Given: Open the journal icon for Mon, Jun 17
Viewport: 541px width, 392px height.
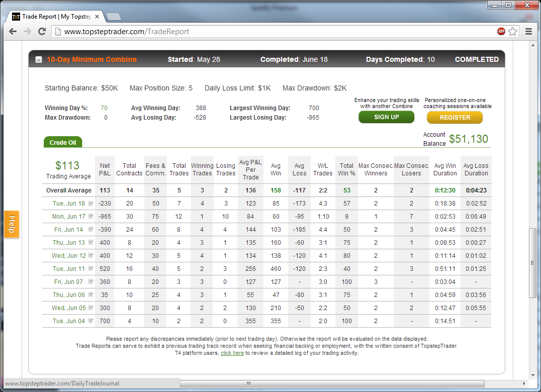Looking at the screenshot, I should pyautogui.click(x=91, y=216).
